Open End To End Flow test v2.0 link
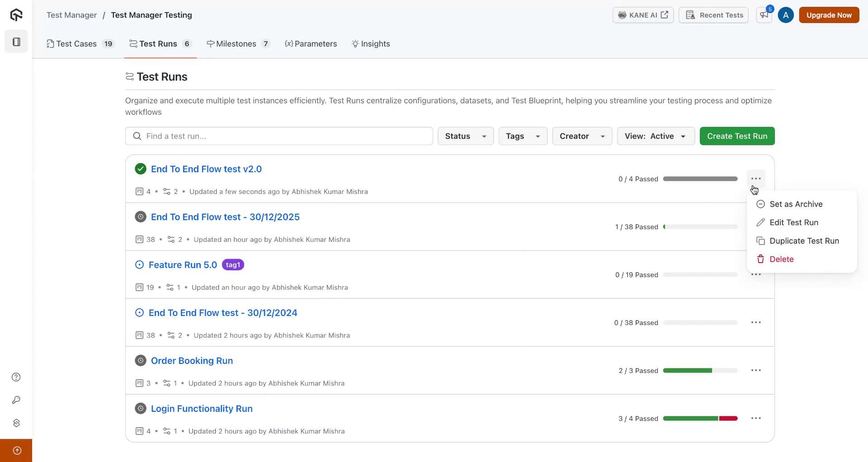 coord(206,169)
